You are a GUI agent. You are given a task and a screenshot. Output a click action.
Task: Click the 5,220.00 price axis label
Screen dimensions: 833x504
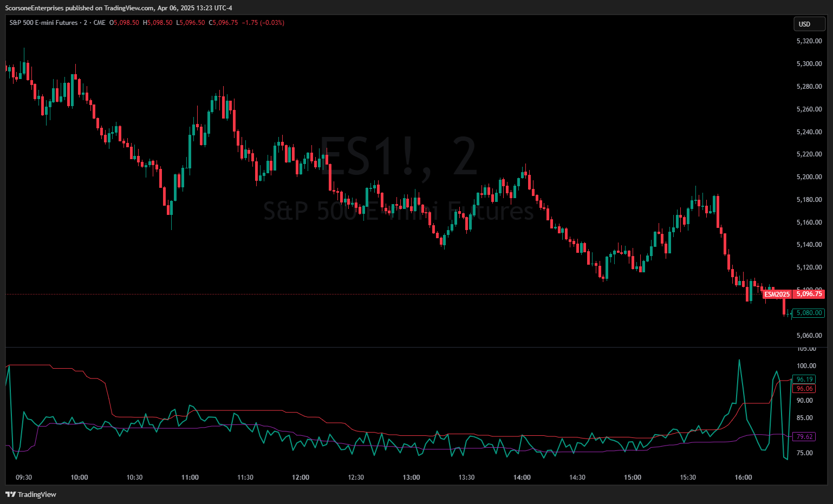(x=809, y=154)
